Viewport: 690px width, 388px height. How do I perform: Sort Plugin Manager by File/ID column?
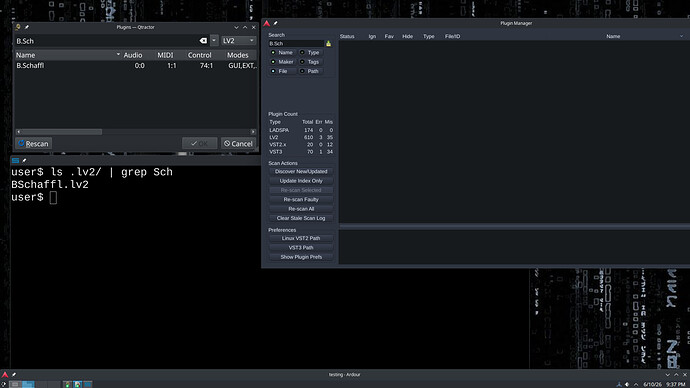point(452,37)
